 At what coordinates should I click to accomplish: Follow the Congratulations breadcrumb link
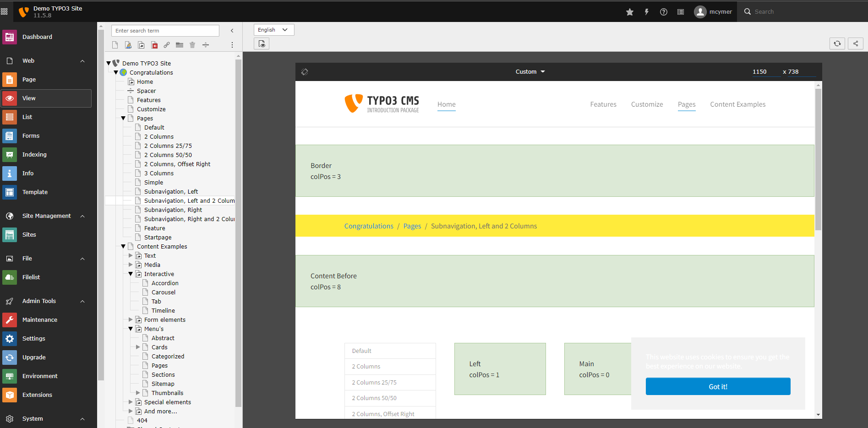coord(368,226)
